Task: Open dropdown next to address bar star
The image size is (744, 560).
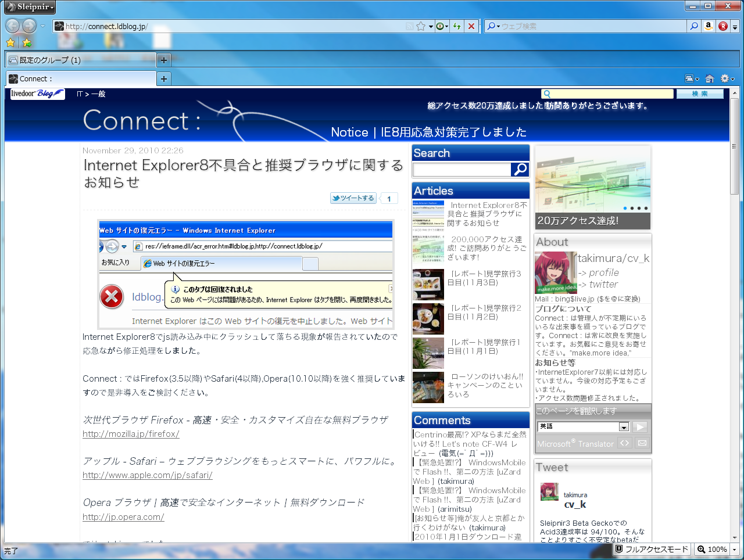Action: tap(431, 26)
